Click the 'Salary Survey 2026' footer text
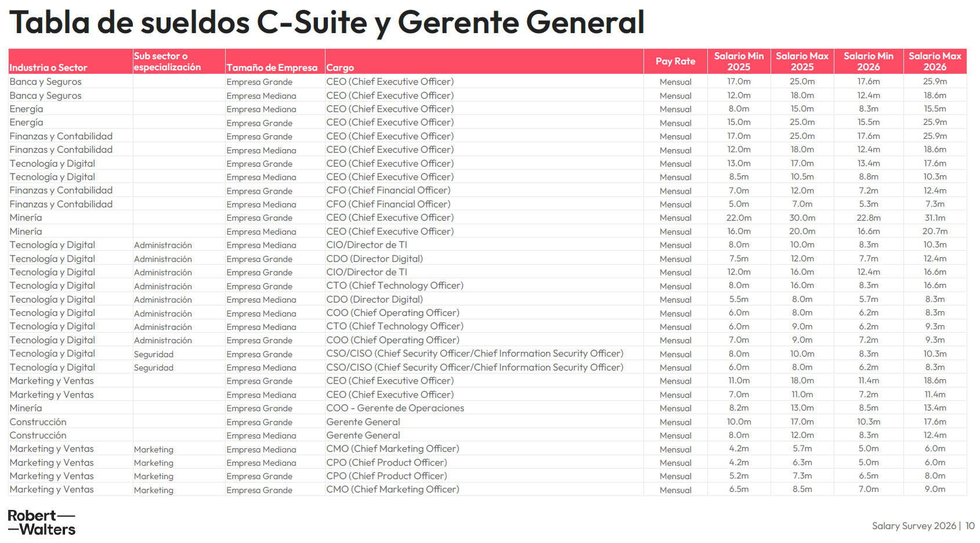This screenshot has height=543, width=980. point(913,526)
